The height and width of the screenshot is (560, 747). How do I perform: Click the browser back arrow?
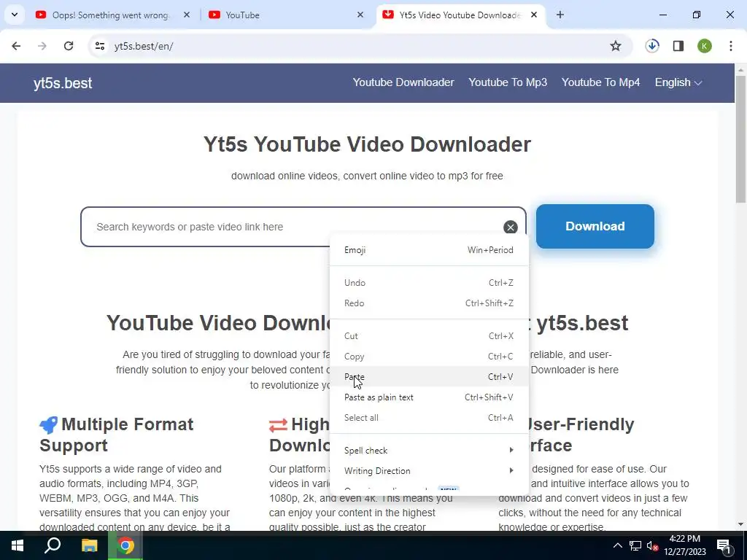click(16, 46)
